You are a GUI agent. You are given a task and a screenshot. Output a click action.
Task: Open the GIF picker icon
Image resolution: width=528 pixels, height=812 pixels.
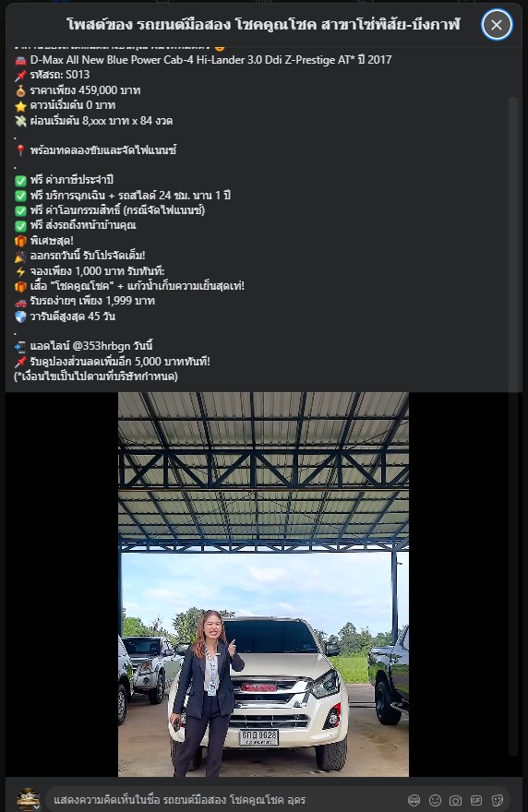(476, 800)
